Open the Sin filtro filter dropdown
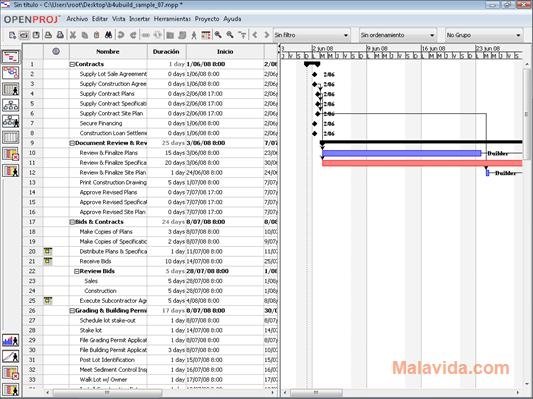 [311, 35]
